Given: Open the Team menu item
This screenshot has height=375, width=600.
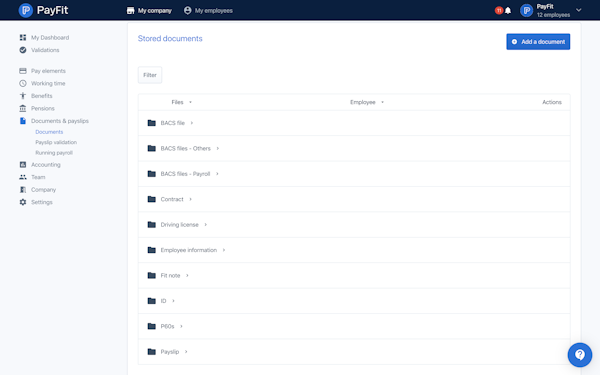Looking at the screenshot, I should pos(38,177).
